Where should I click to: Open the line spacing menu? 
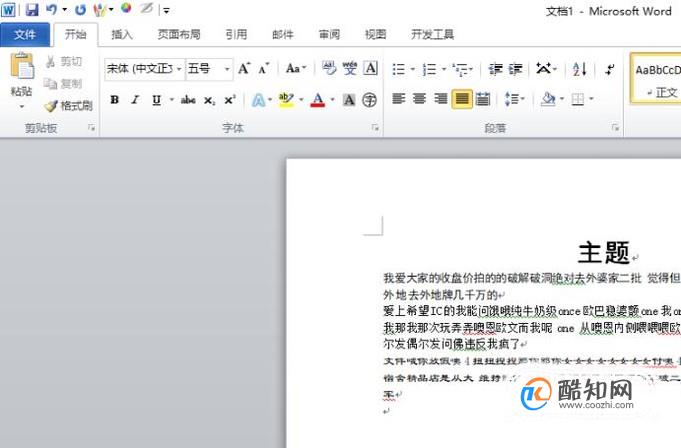[515, 99]
